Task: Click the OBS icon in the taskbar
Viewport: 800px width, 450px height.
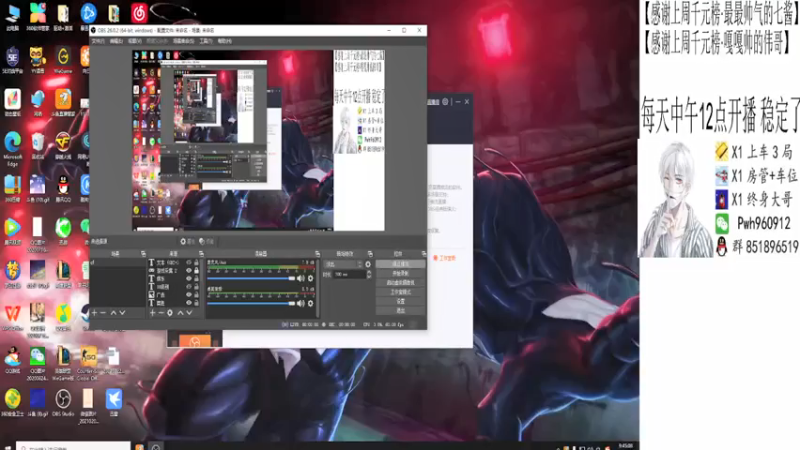Action: tap(156, 447)
